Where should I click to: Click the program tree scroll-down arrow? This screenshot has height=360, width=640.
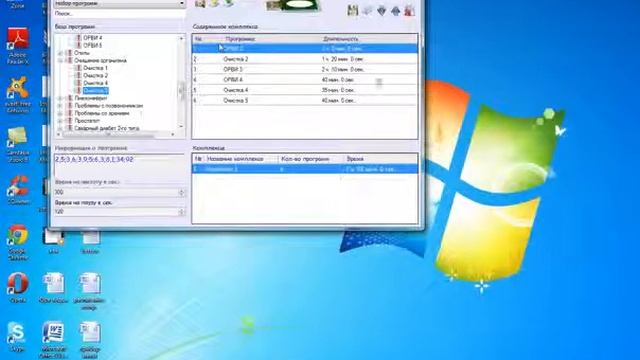[182, 127]
